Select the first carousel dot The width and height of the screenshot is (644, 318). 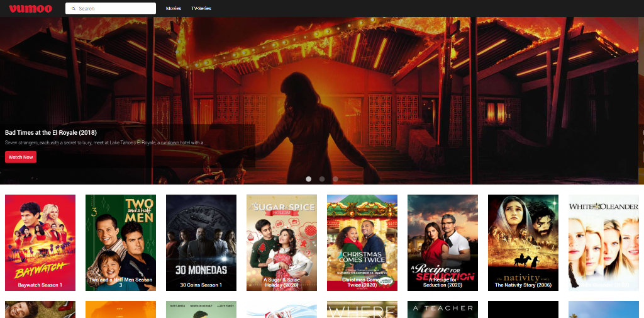point(308,179)
